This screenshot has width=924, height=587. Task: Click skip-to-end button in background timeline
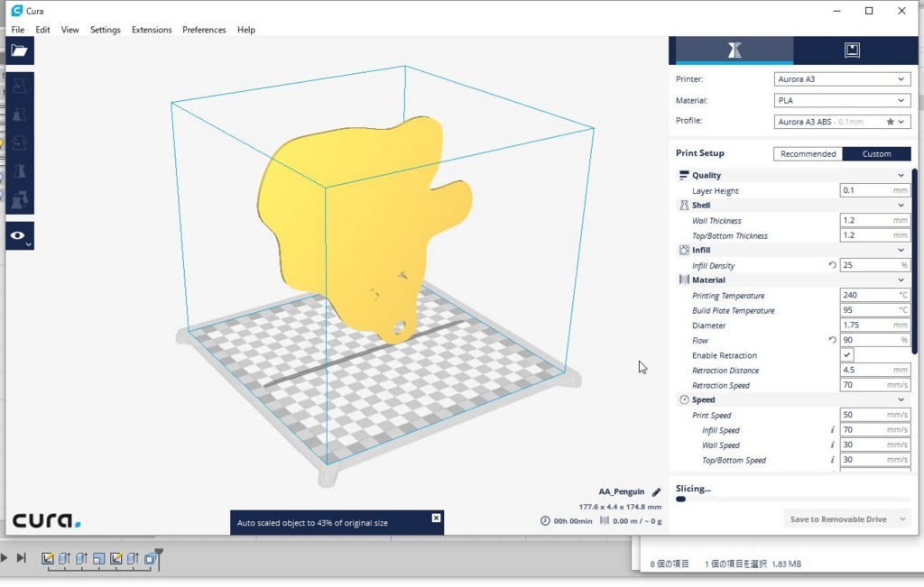[x=22, y=557]
